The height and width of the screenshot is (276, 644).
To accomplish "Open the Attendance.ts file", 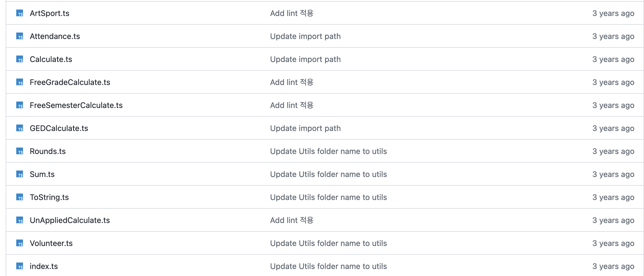I will (55, 36).
